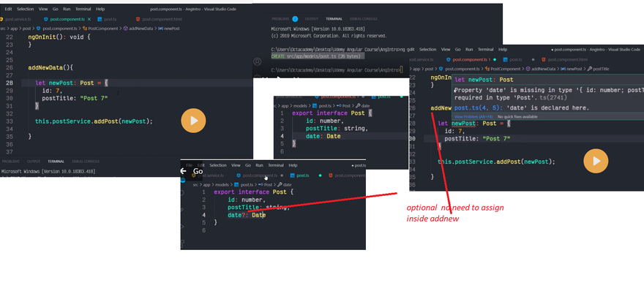Select DEBUG CONSOLE tab in top terminal window
This screenshot has height=299, width=644.
[364, 19]
